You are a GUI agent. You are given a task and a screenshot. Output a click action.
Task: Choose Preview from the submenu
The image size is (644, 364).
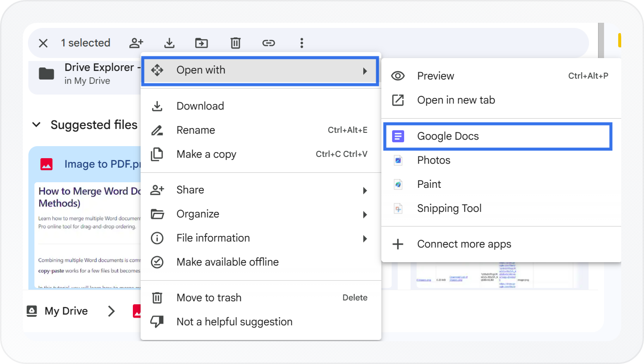[x=435, y=76]
